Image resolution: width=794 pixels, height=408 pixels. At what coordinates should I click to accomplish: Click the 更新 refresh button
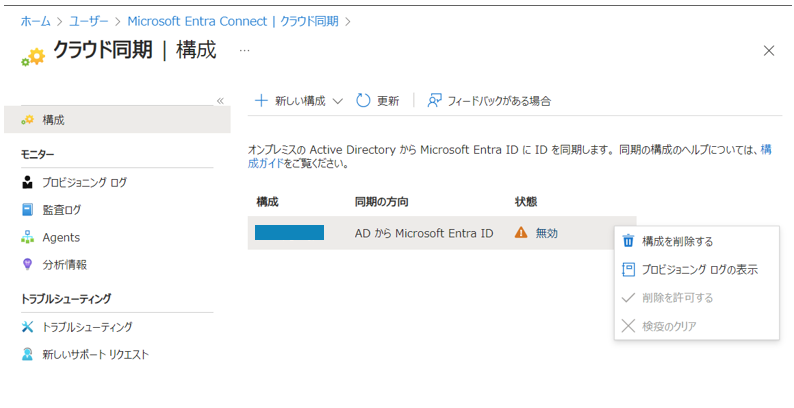point(378,100)
